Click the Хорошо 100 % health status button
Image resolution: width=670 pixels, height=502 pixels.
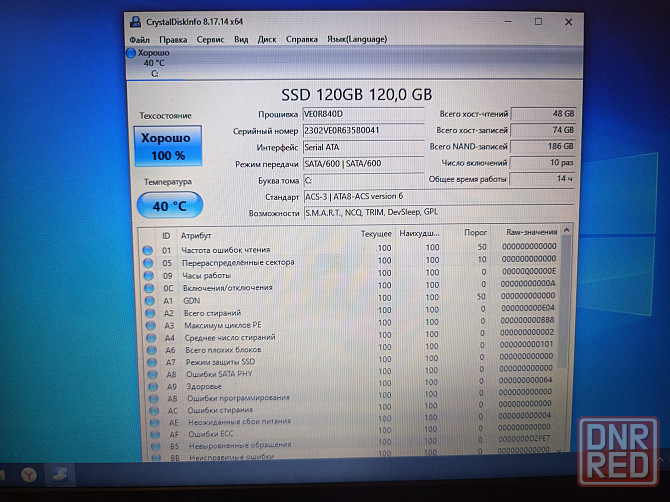click(x=168, y=146)
